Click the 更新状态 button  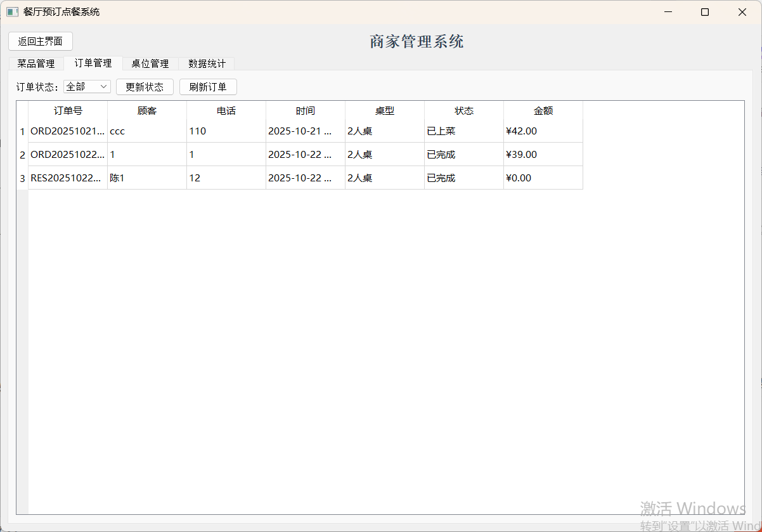(145, 87)
